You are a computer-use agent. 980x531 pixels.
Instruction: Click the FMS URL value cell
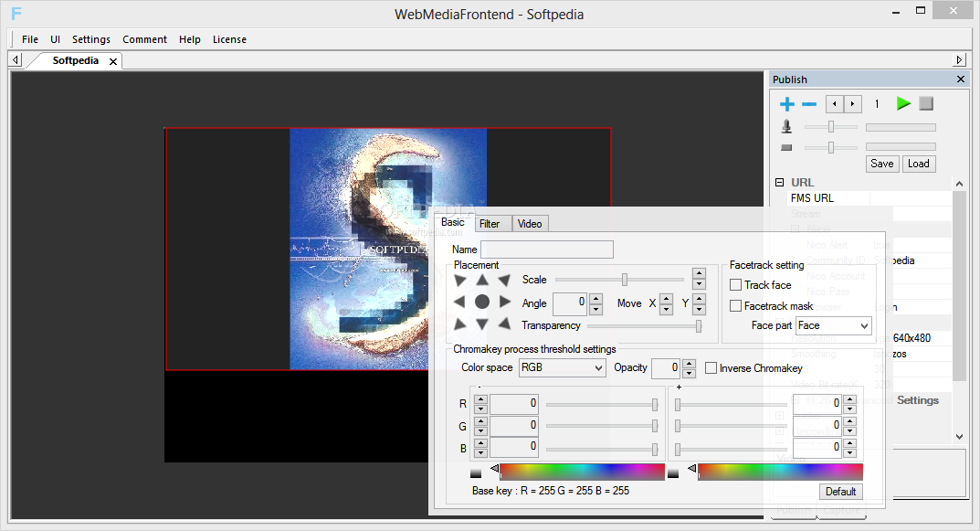click(910, 198)
